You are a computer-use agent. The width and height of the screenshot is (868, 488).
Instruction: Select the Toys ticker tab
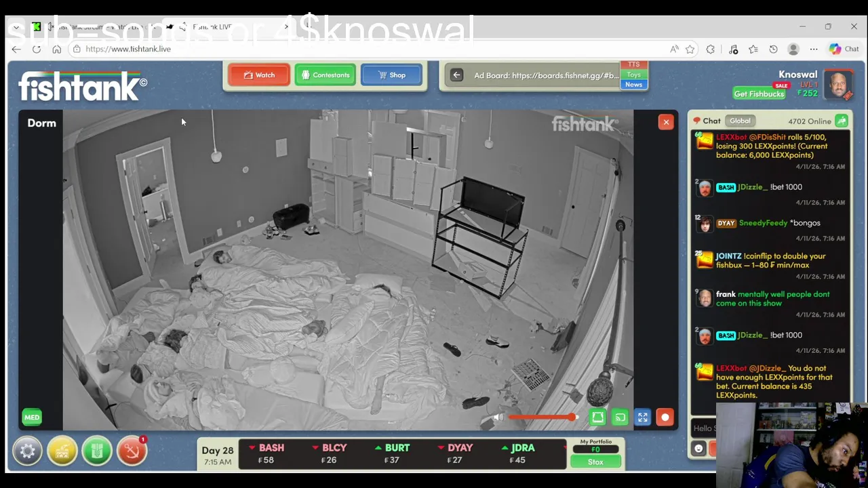633,75
